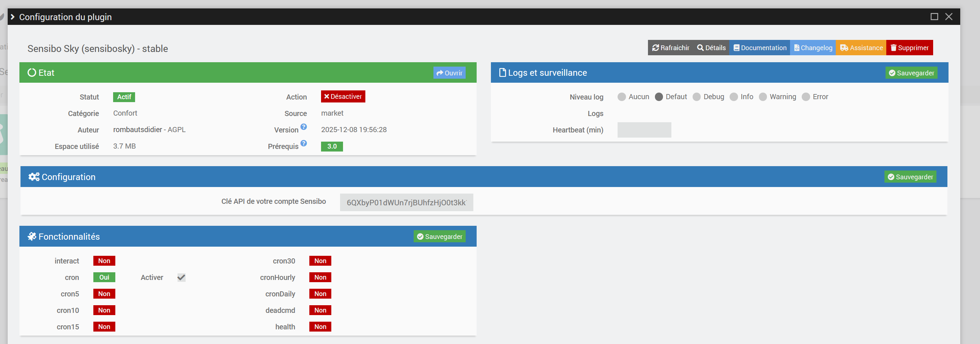Click the cronHourly Non badge
Image resolution: width=980 pixels, height=344 pixels.
320,277
